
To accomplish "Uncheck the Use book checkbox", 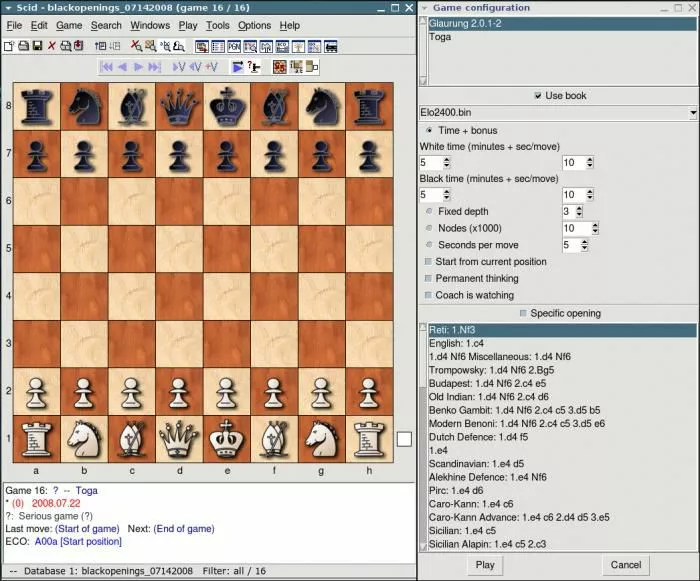I will [x=538, y=96].
